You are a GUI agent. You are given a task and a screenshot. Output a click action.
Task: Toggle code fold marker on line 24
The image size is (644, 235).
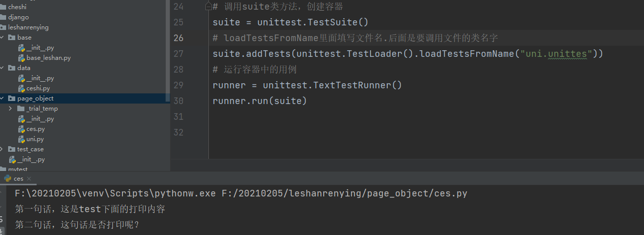(x=208, y=7)
